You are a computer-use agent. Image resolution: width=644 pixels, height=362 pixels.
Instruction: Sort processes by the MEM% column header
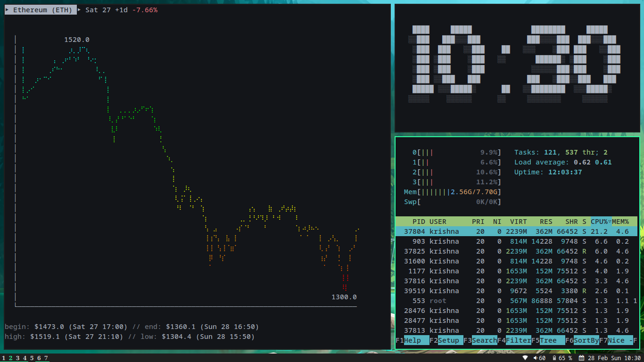pos(620,222)
